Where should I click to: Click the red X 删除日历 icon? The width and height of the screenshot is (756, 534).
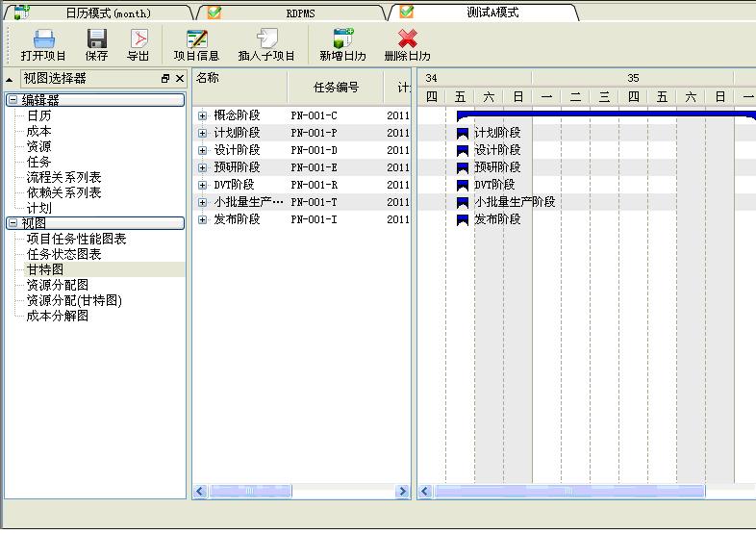tap(408, 38)
